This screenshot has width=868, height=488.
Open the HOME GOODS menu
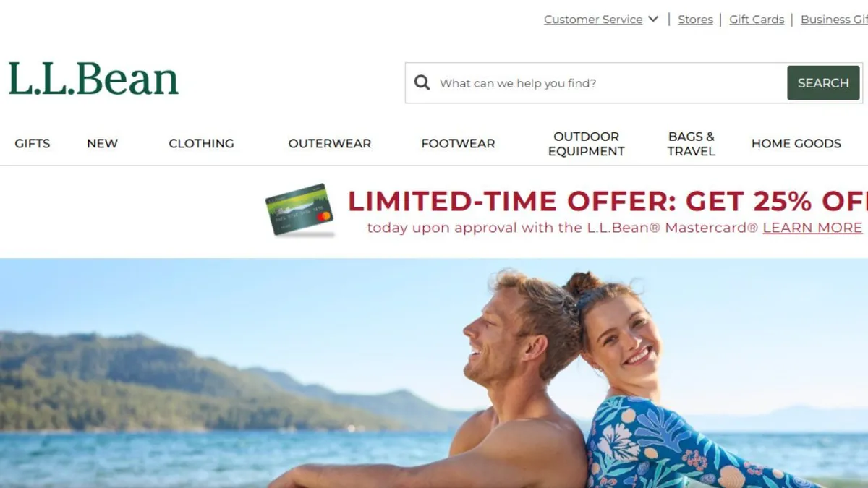coord(796,143)
